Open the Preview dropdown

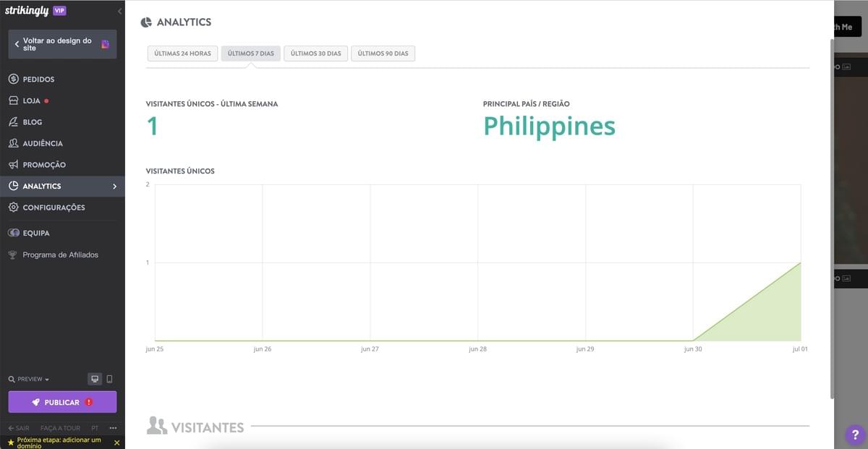click(29, 379)
